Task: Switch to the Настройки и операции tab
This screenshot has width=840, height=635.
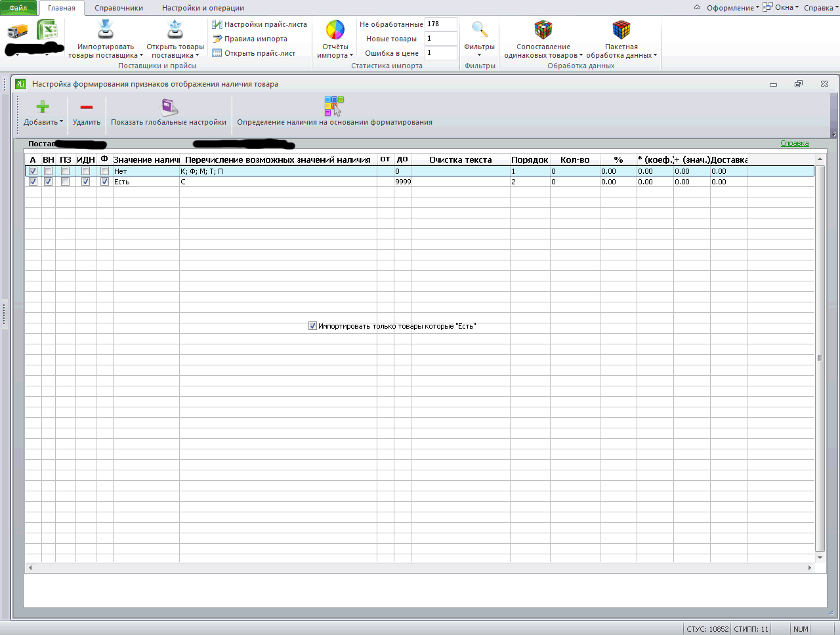Action: [x=203, y=8]
